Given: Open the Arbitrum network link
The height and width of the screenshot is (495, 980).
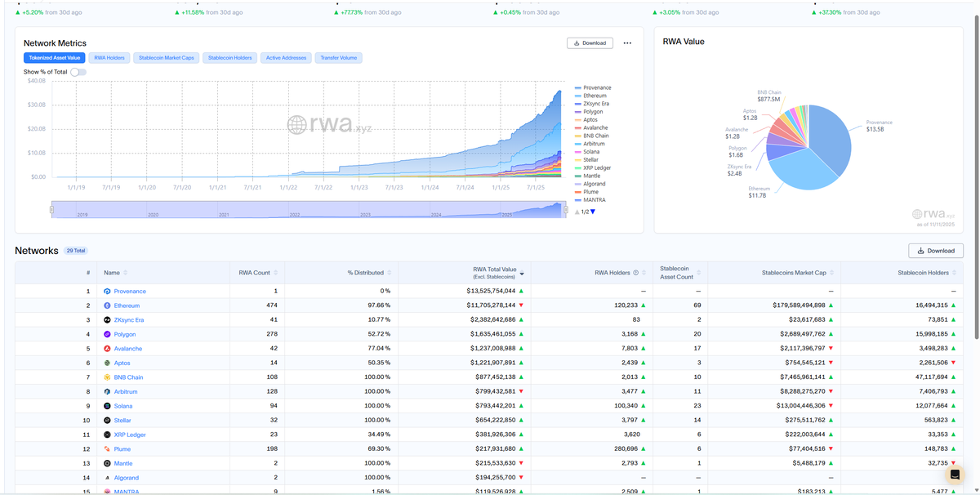Looking at the screenshot, I should [126, 391].
